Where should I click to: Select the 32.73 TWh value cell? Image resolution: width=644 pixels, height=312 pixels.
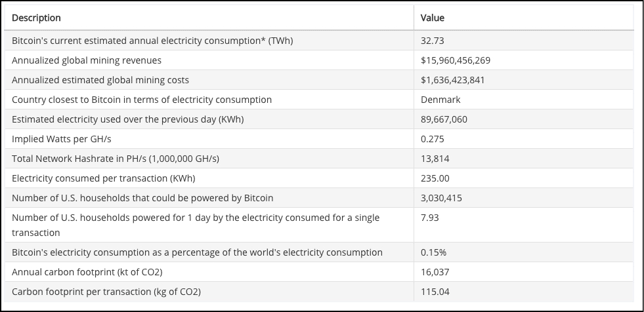click(x=433, y=41)
